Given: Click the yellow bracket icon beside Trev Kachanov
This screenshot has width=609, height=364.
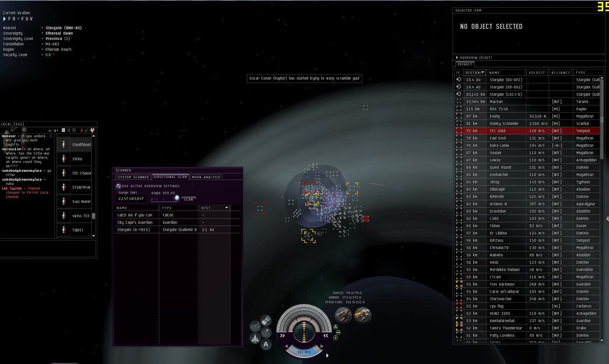Looking at the screenshot, I should (x=459, y=284).
